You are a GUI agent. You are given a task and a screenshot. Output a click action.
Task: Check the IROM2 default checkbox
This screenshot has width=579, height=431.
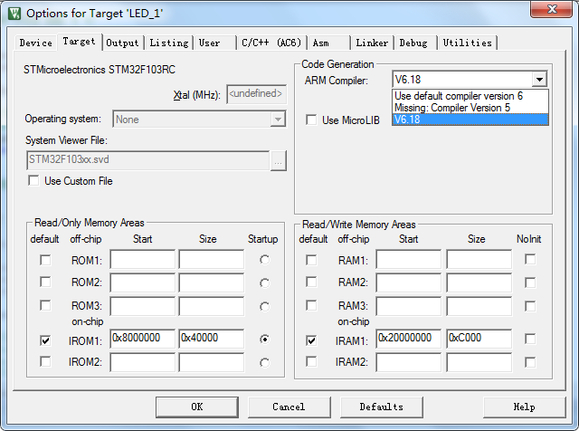[45, 361]
